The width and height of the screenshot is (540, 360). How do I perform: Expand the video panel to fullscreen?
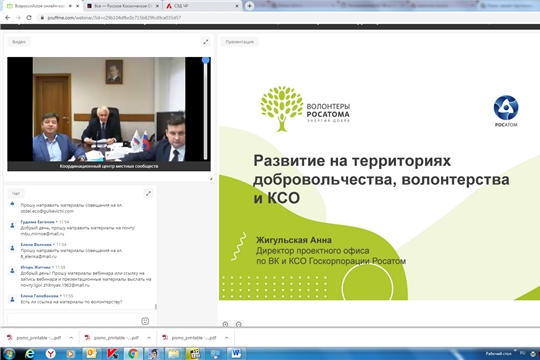(206, 42)
